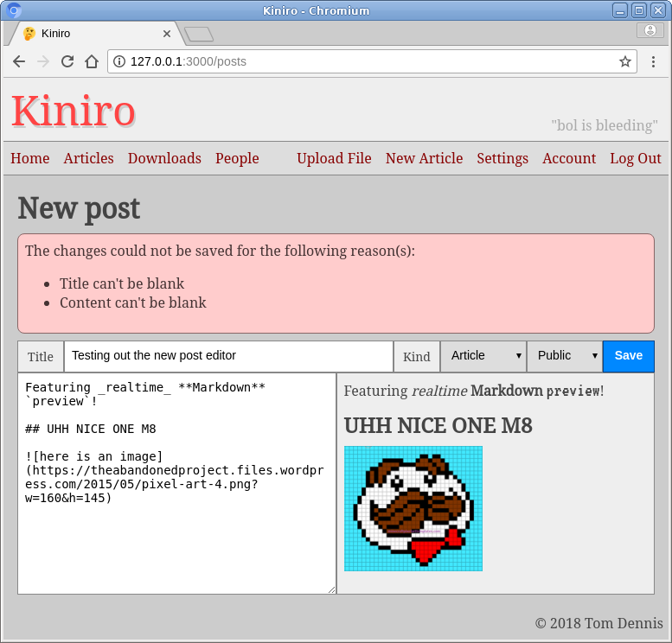Open the Articles nav link
This screenshot has height=643, width=672.
click(88, 158)
